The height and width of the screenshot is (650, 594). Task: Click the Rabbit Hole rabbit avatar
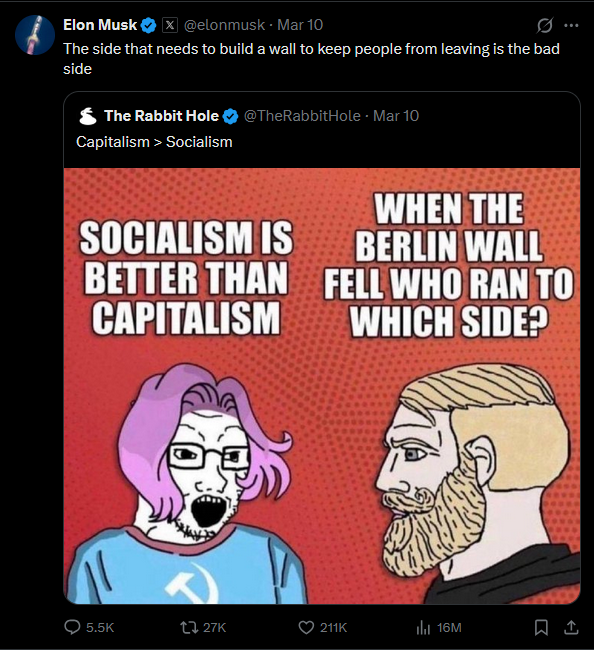[x=88, y=116]
